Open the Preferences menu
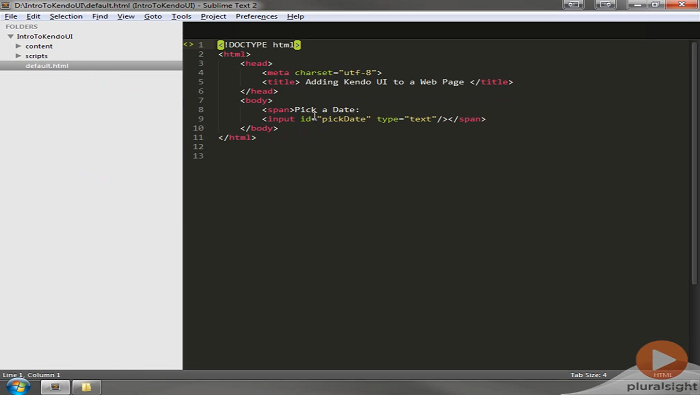Image resolution: width=700 pixels, height=395 pixels. pos(256,17)
